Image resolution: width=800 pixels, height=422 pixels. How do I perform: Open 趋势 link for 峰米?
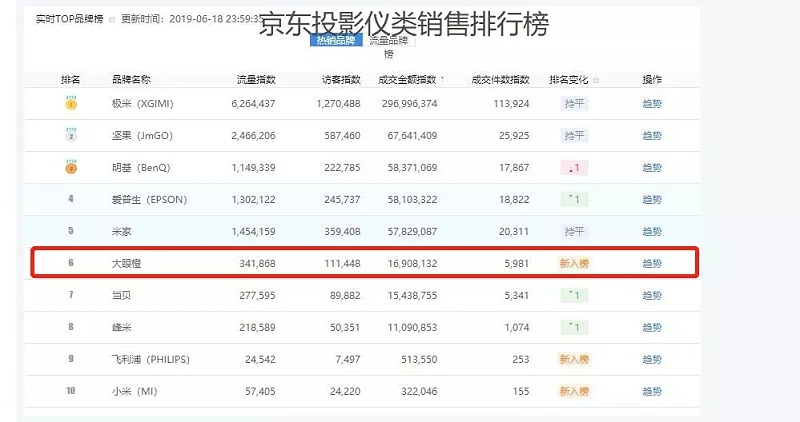click(652, 328)
